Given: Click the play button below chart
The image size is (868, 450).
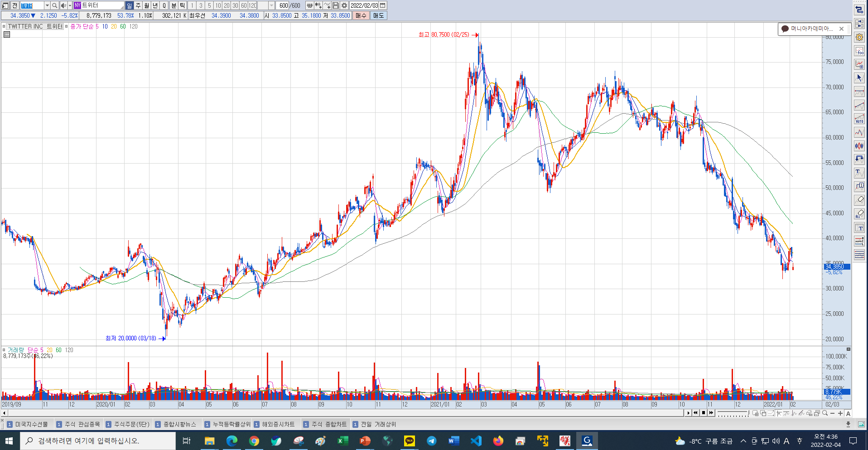Looking at the screenshot, I should click(x=689, y=413).
